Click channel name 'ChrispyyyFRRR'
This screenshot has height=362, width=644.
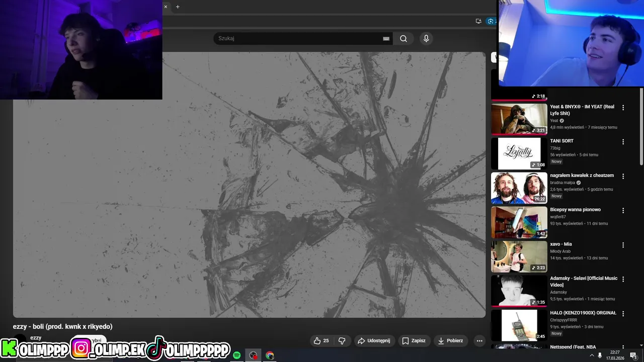(x=563, y=320)
